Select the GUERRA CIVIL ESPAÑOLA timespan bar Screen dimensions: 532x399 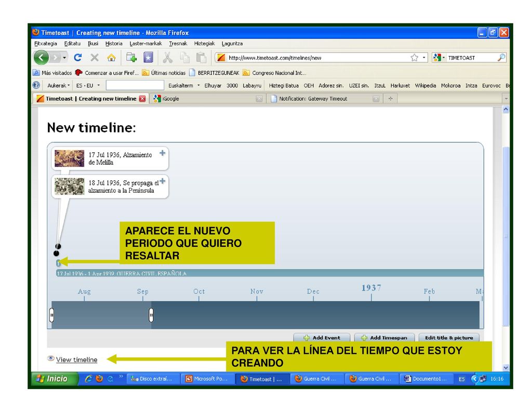click(x=270, y=273)
